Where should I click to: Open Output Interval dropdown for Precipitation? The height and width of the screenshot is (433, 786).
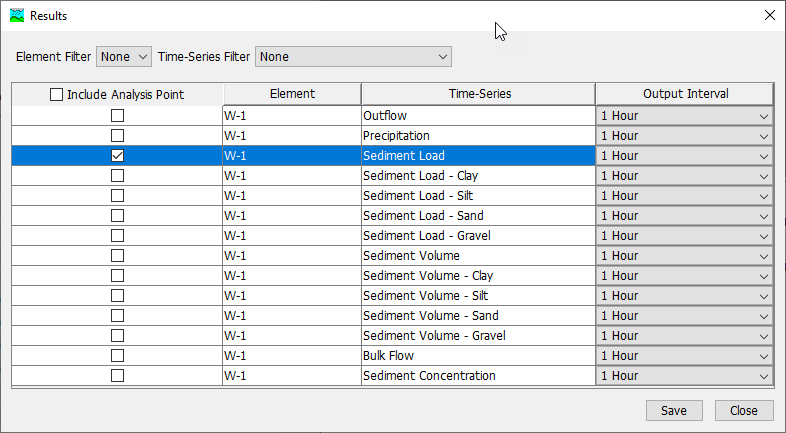pyautogui.click(x=684, y=136)
